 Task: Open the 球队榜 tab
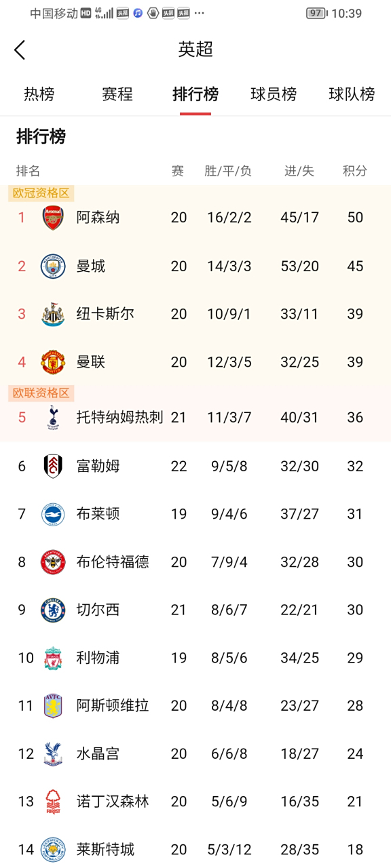click(x=352, y=95)
